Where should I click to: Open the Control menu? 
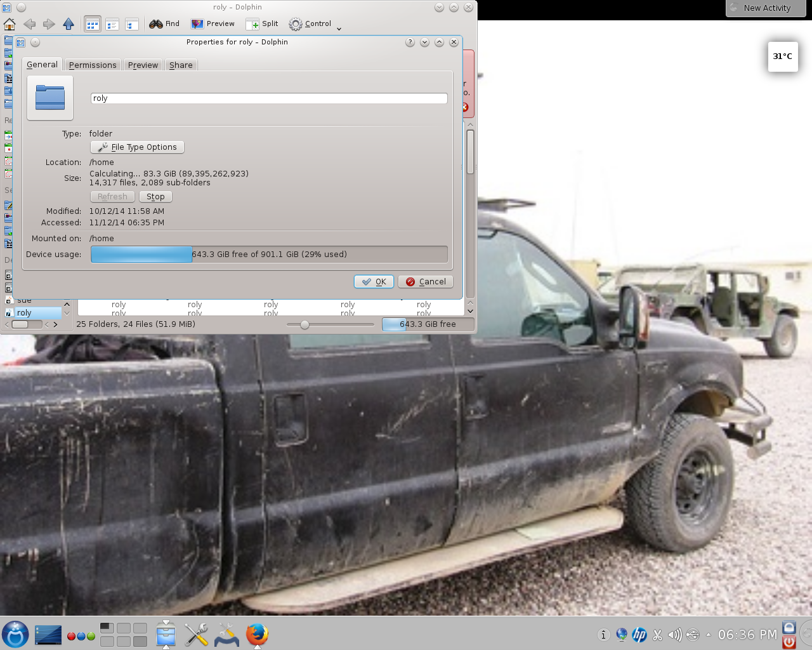tap(310, 24)
